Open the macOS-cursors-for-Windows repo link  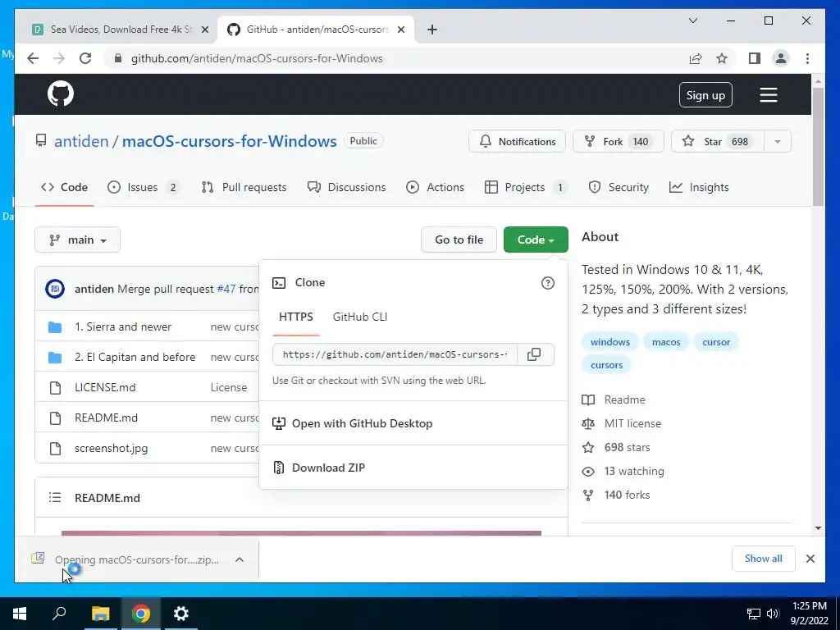pyautogui.click(x=230, y=141)
